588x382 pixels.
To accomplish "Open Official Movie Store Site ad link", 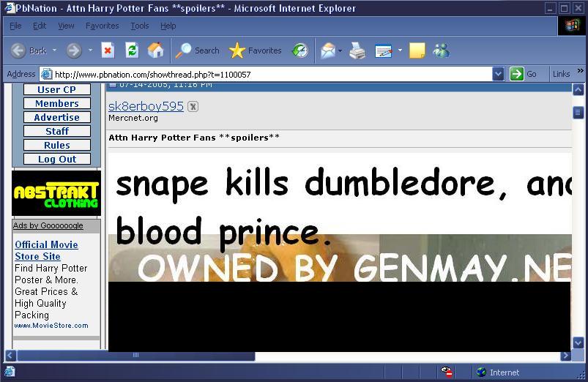I will [46, 250].
